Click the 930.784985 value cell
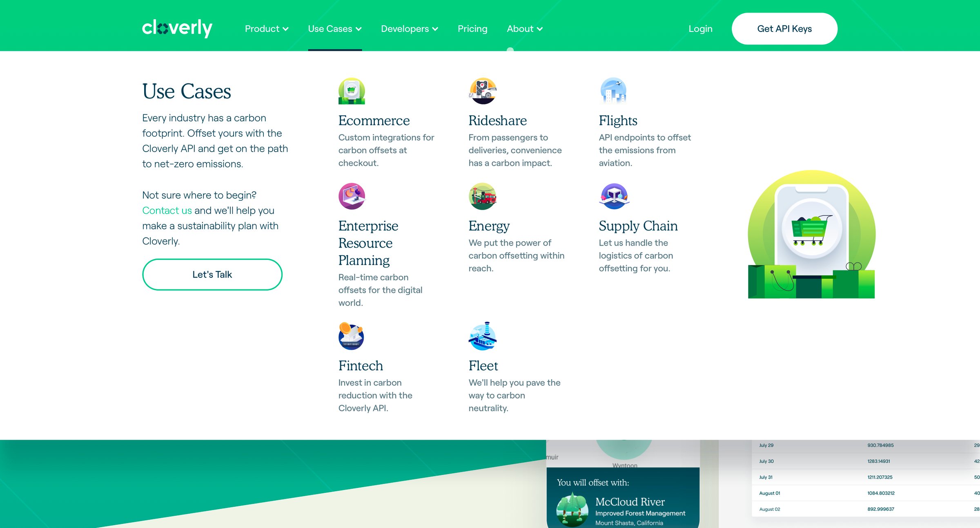 click(880, 445)
